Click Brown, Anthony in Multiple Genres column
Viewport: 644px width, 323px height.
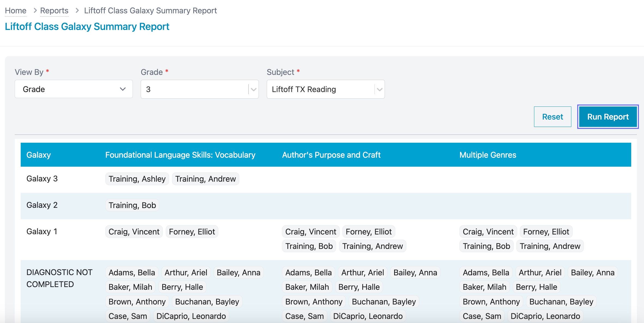[491, 301]
